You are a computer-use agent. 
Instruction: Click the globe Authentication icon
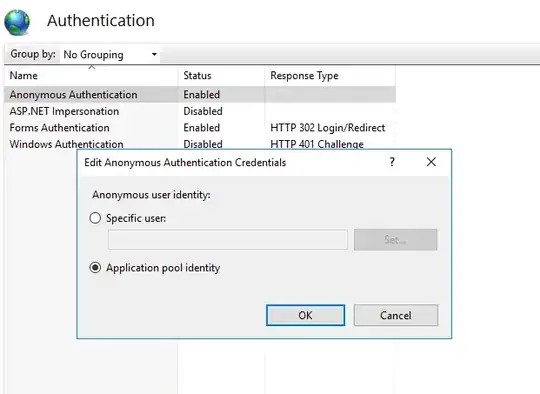pos(17,22)
